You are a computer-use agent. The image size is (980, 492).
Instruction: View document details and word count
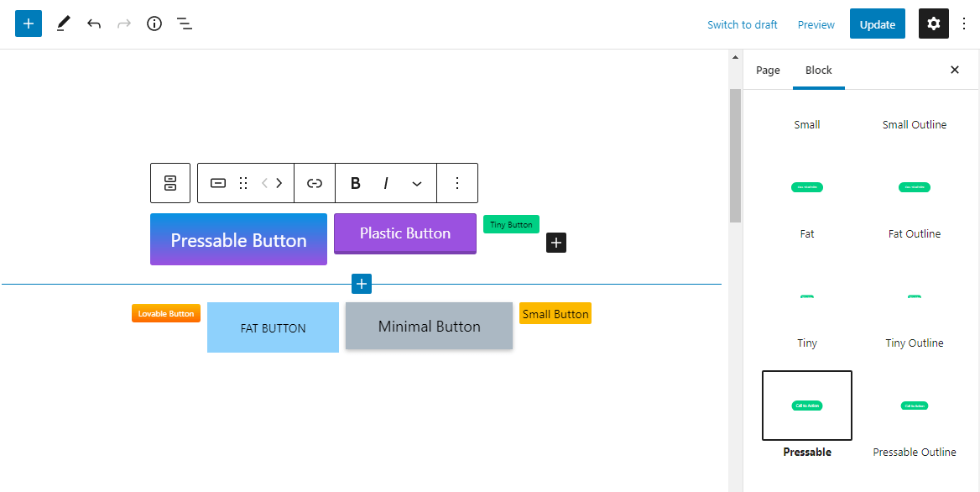(x=154, y=24)
